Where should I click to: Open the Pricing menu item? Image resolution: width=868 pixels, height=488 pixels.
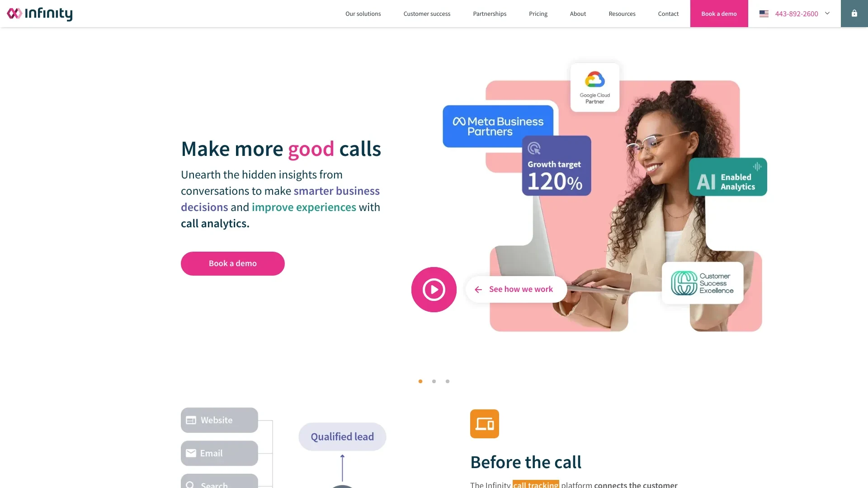(x=538, y=13)
